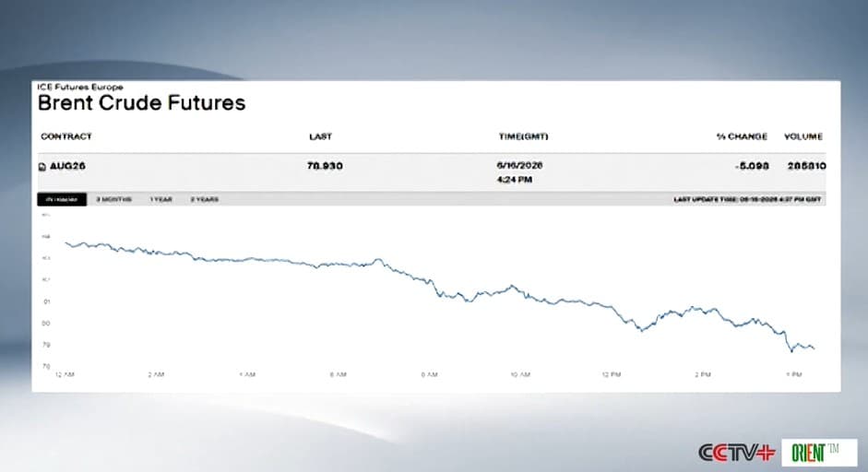The image size is (868, 472).
Task: Click the 12 PM x-axis label
Action: coord(612,374)
